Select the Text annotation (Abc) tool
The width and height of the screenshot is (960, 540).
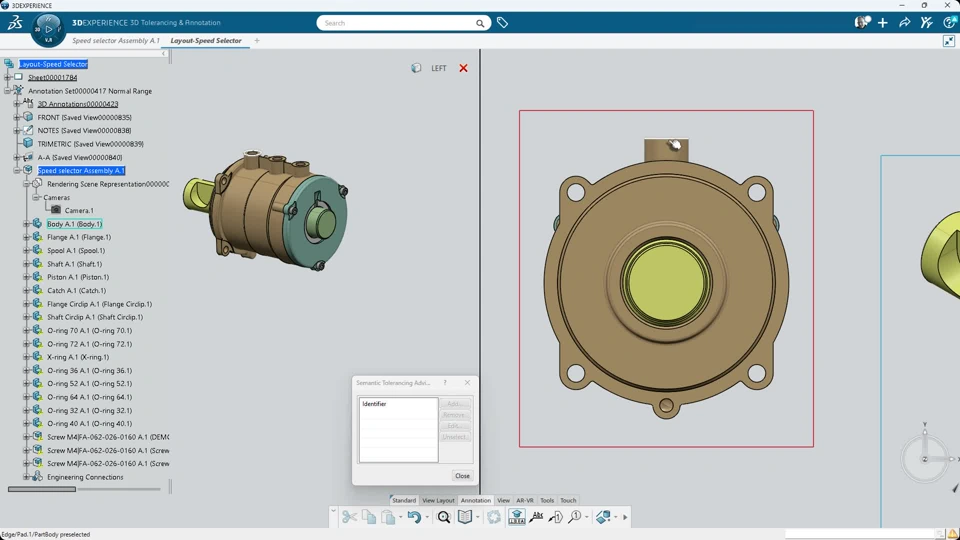(x=536, y=517)
